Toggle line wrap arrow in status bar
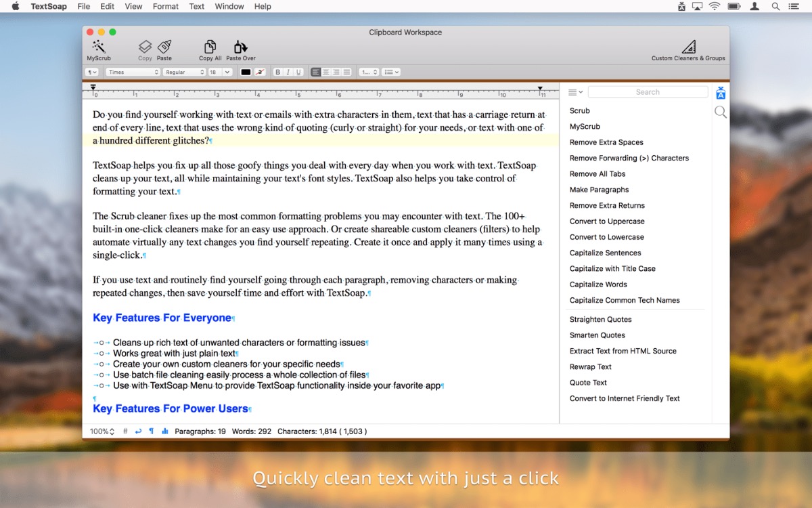 pos(138,431)
